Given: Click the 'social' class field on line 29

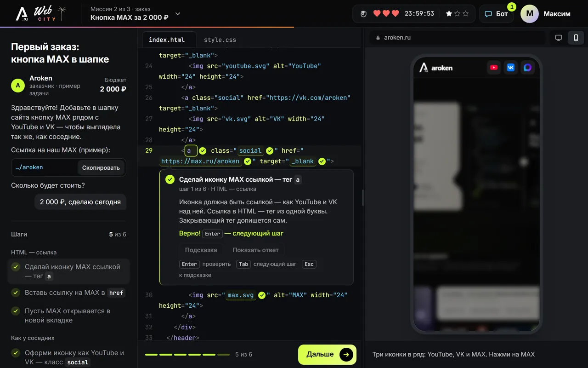Looking at the screenshot, I should point(250,150).
